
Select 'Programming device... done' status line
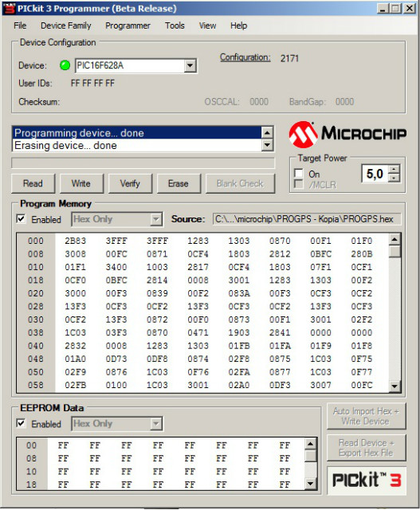(137, 133)
